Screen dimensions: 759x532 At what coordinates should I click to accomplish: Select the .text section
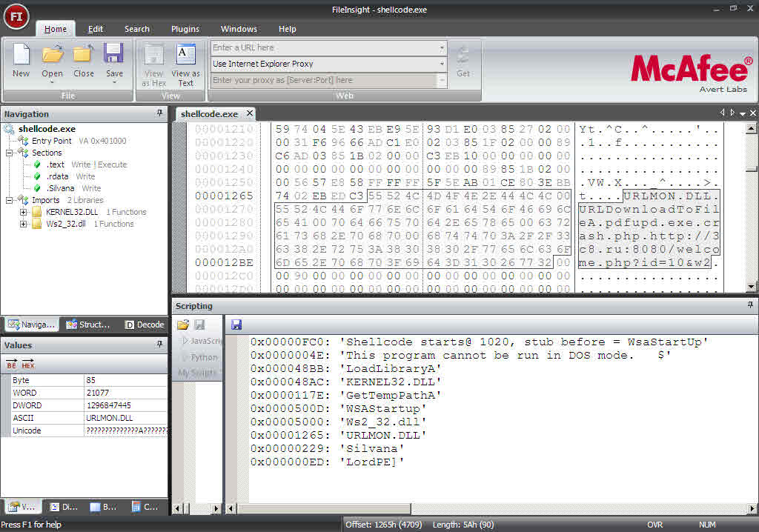click(55, 164)
